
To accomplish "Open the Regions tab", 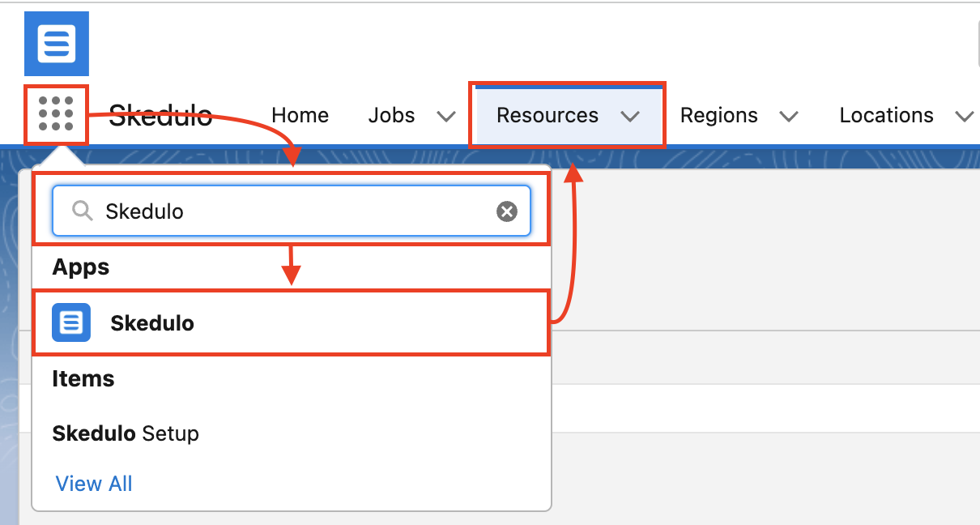I will coord(718,116).
